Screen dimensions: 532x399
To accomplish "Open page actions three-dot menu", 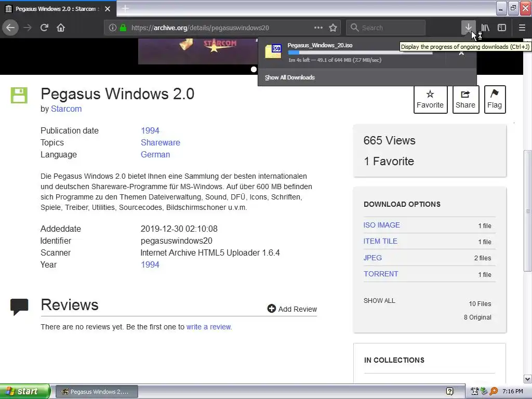I will pyautogui.click(x=318, y=28).
